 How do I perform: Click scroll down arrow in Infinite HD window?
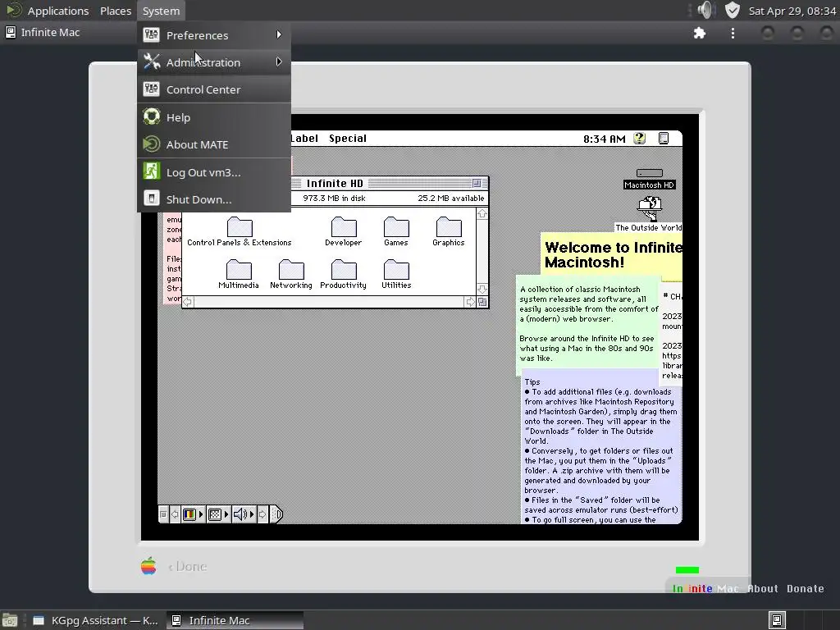[x=482, y=290]
